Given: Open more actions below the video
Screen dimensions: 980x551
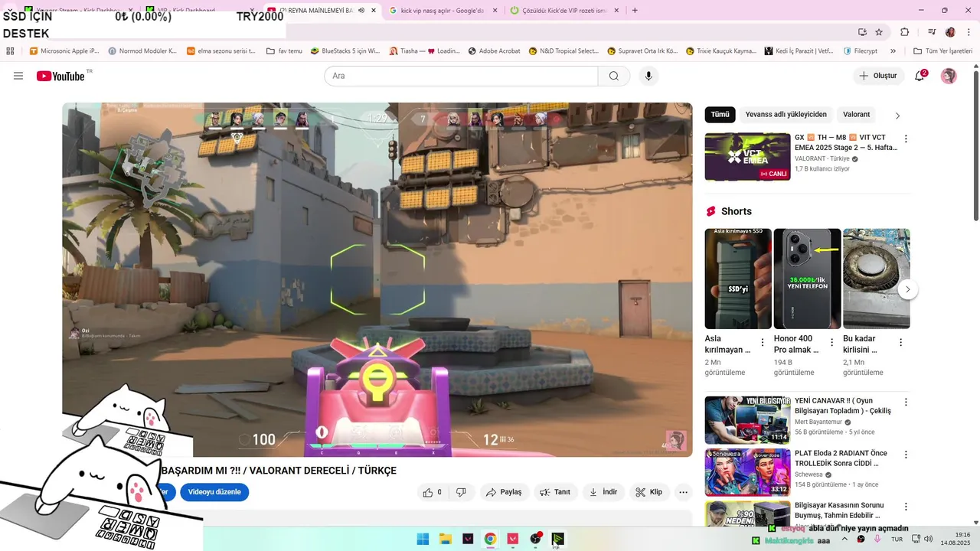Looking at the screenshot, I should [684, 492].
